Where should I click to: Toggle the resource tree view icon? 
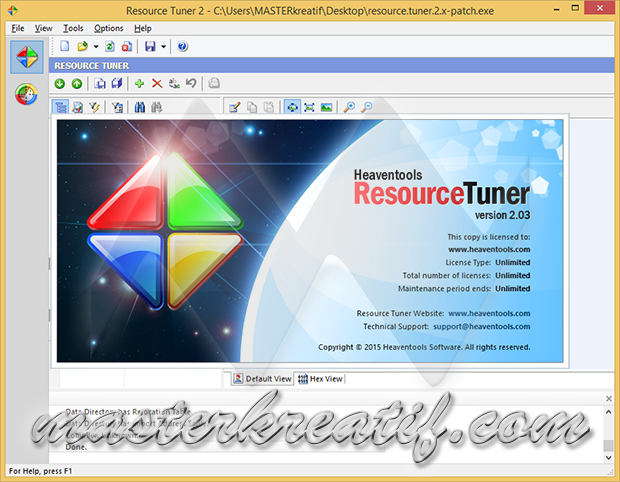tap(60, 107)
